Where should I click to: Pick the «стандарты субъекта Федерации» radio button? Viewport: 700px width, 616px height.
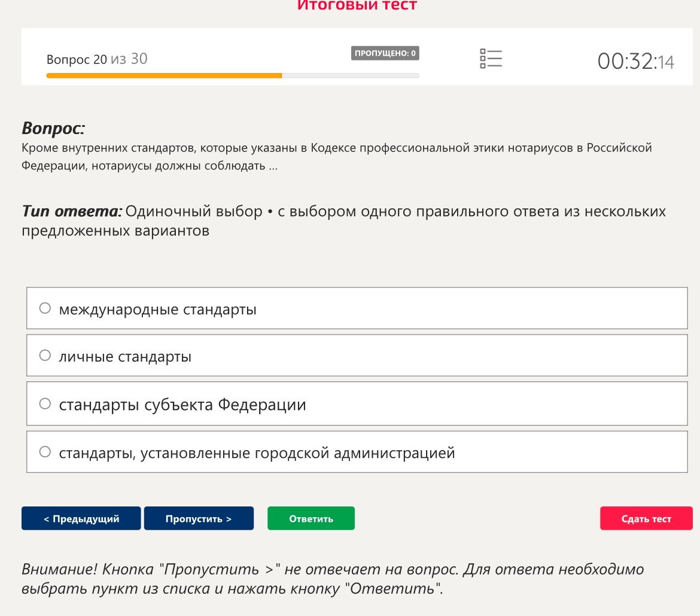click(x=45, y=404)
